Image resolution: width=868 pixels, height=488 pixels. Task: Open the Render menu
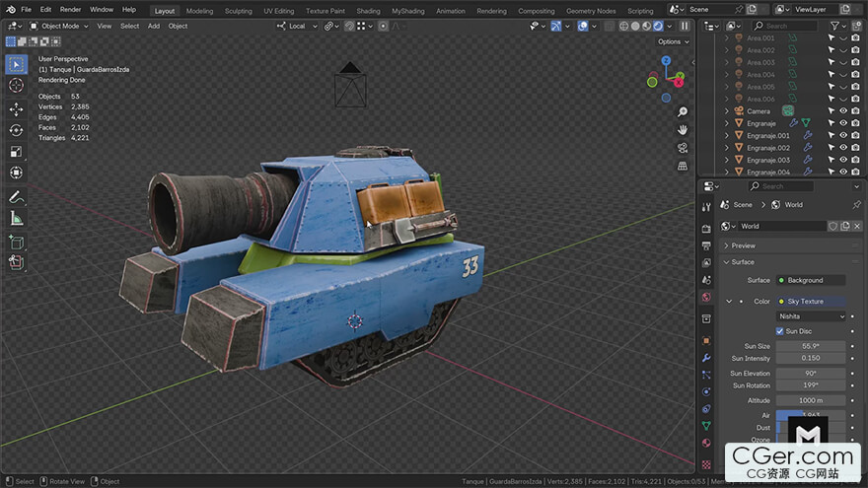(x=70, y=9)
